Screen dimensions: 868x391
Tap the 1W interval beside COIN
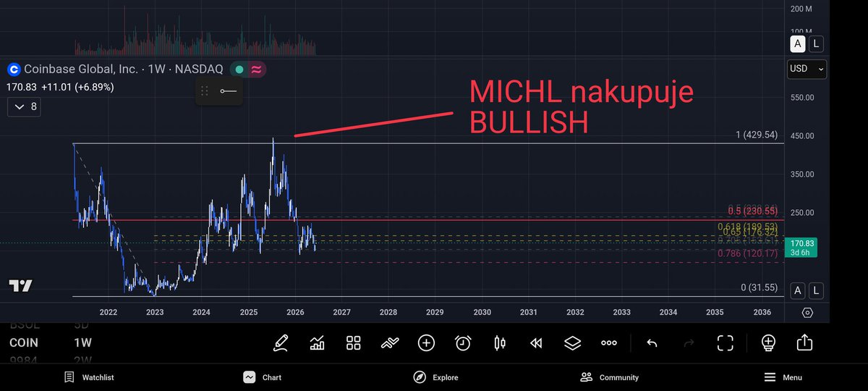click(82, 342)
